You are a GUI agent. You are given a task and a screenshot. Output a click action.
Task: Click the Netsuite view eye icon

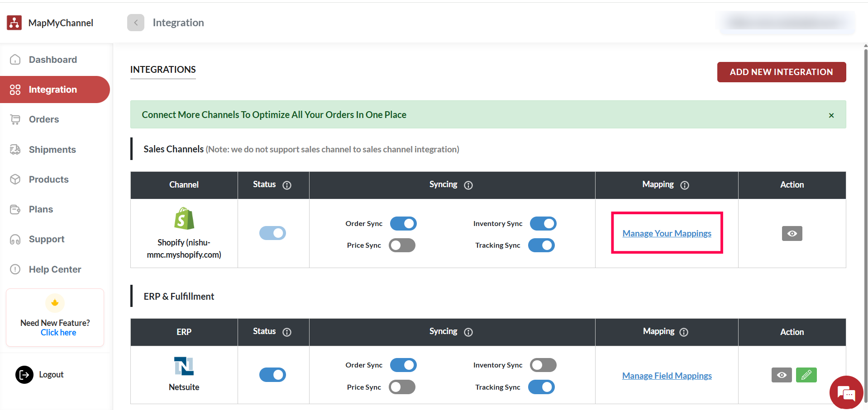tap(782, 375)
